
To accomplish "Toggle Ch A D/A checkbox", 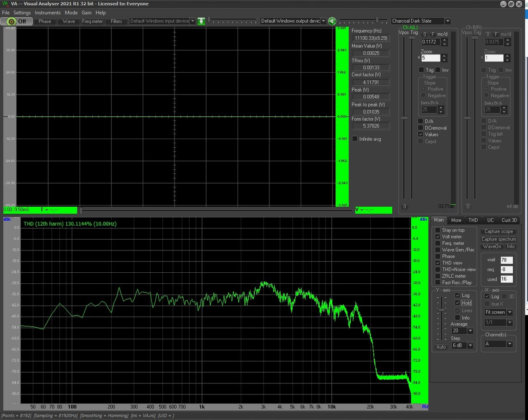I will click(421, 121).
